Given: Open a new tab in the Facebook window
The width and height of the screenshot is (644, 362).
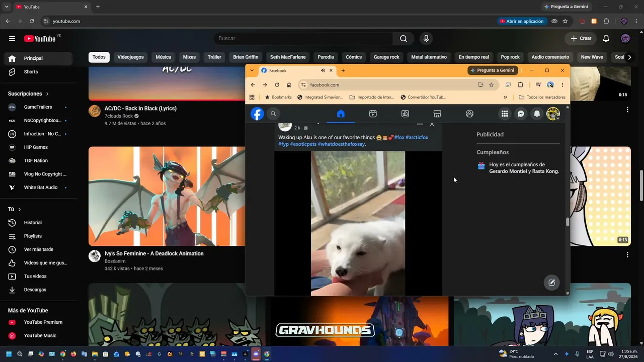Looking at the screenshot, I should 343,70.
